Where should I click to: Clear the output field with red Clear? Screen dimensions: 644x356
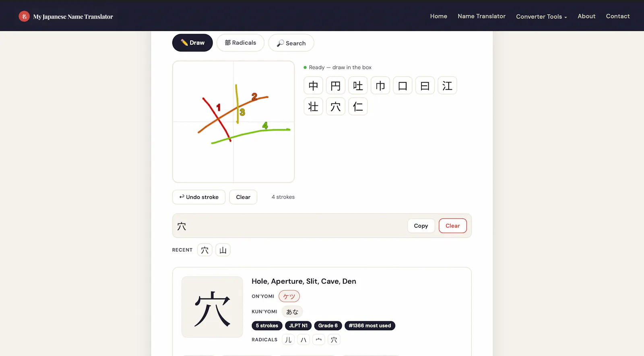453,226
